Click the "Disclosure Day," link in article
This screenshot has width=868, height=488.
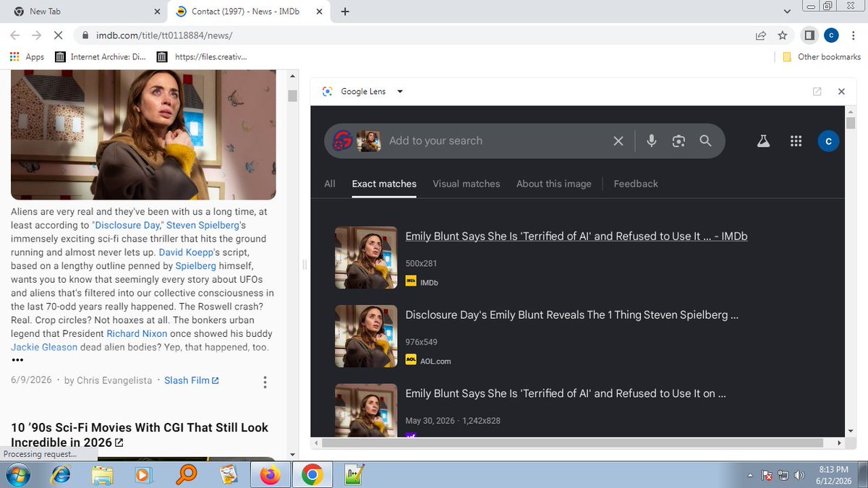128,225
